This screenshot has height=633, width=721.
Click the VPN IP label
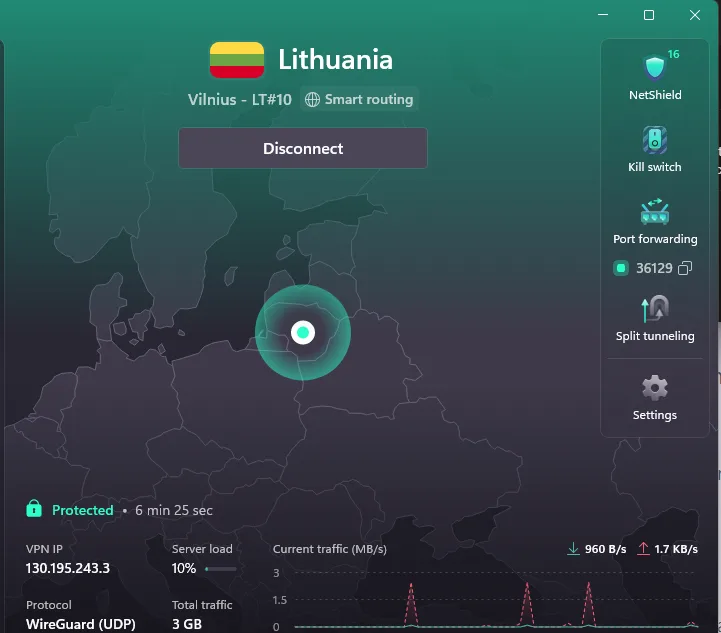coord(44,549)
